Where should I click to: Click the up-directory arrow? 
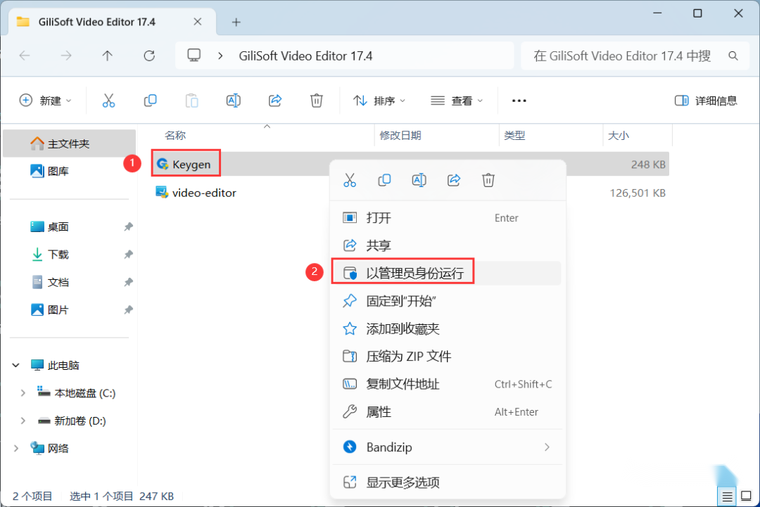coord(107,56)
